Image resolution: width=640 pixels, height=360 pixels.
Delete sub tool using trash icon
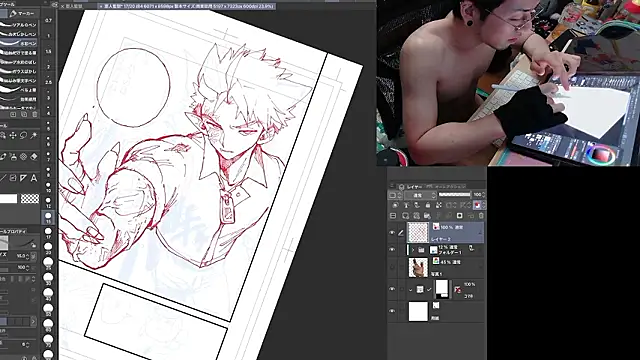click(x=35, y=115)
